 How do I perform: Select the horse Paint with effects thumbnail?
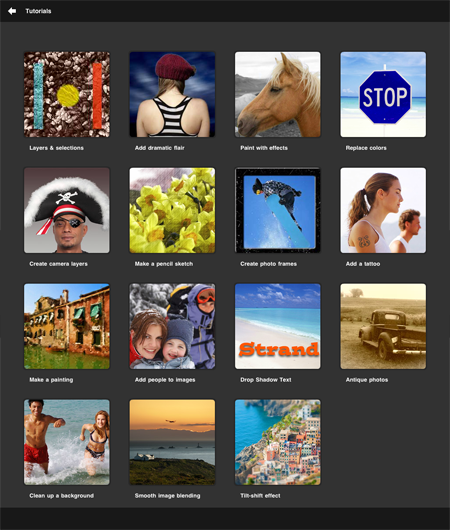coord(278,94)
